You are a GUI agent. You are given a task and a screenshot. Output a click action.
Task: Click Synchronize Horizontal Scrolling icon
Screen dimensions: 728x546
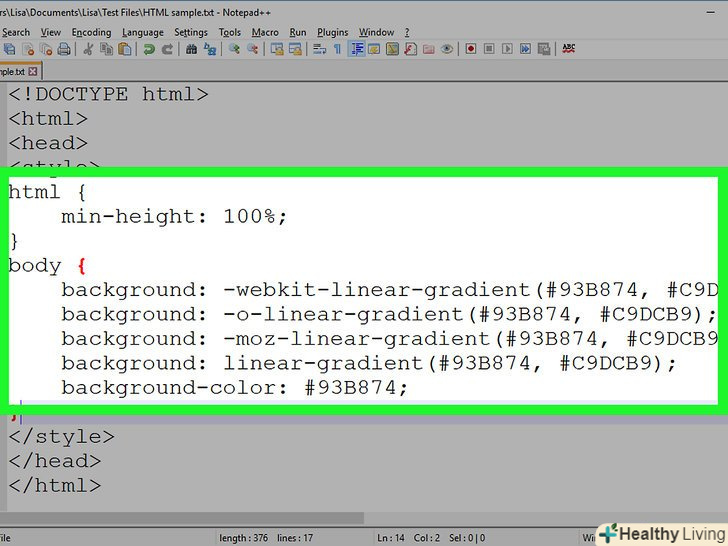point(295,49)
